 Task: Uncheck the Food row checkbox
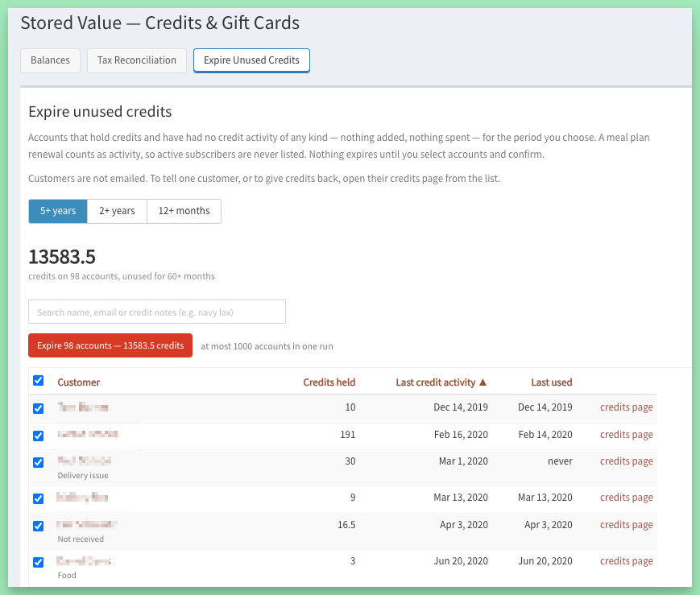pos(39,562)
